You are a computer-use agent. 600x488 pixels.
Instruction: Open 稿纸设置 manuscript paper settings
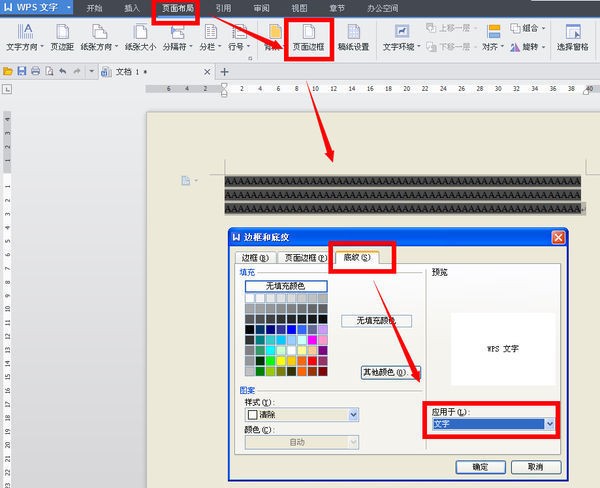353,38
